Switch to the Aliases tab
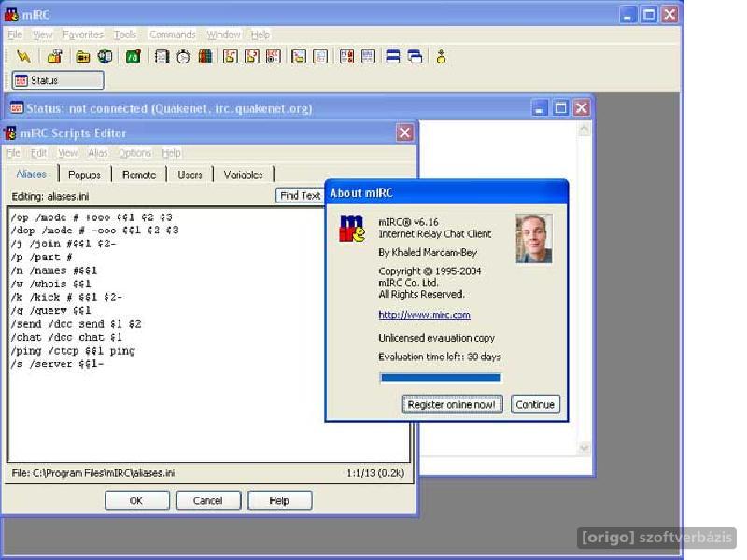This screenshot has height=560, width=747. pos(32,174)
